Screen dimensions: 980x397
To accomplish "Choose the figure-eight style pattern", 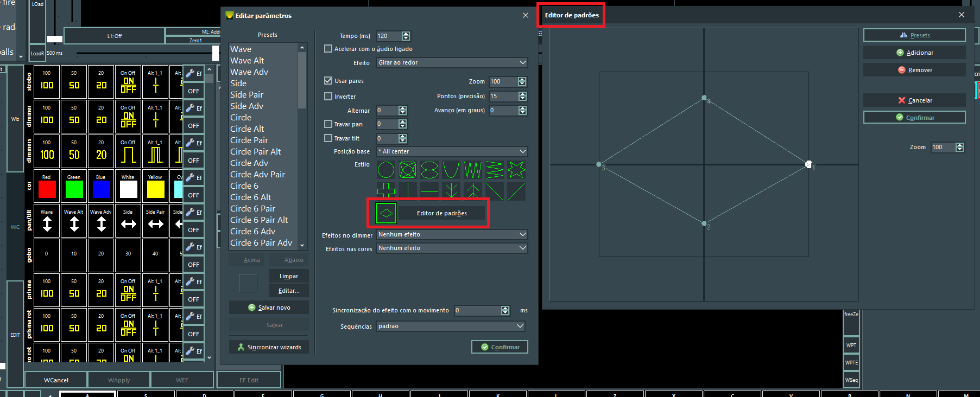I will tap(429, 170).
